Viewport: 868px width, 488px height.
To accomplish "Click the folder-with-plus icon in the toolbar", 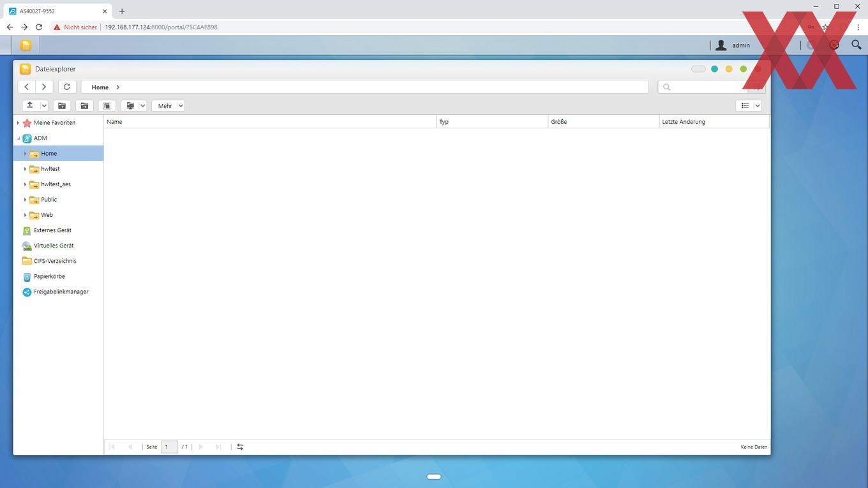I will click(x=62, y=106).
